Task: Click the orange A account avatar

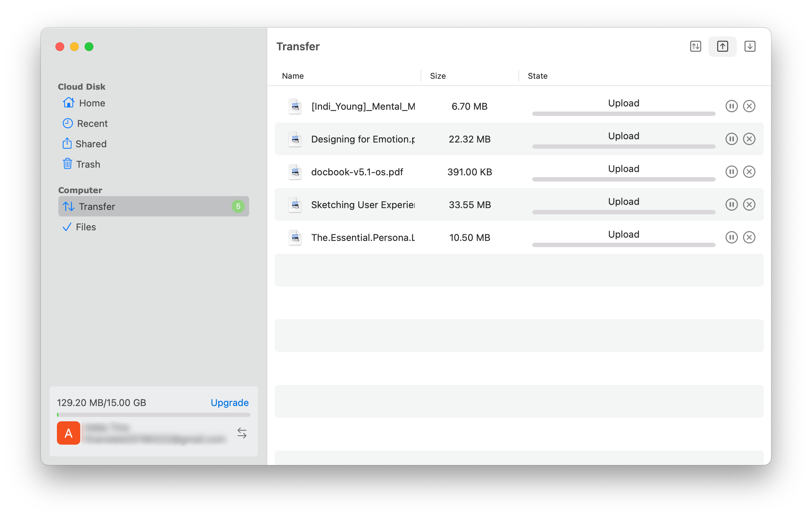Action: coord(69,433)
